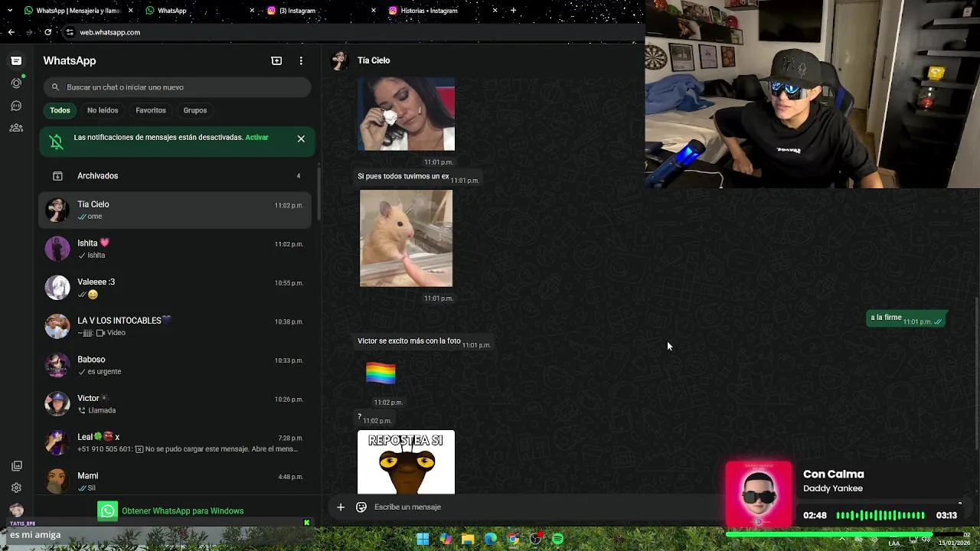Open the Archivados chats row
Image resolution: width=980 pixels, height=551 pixels.
pos(177,176)
